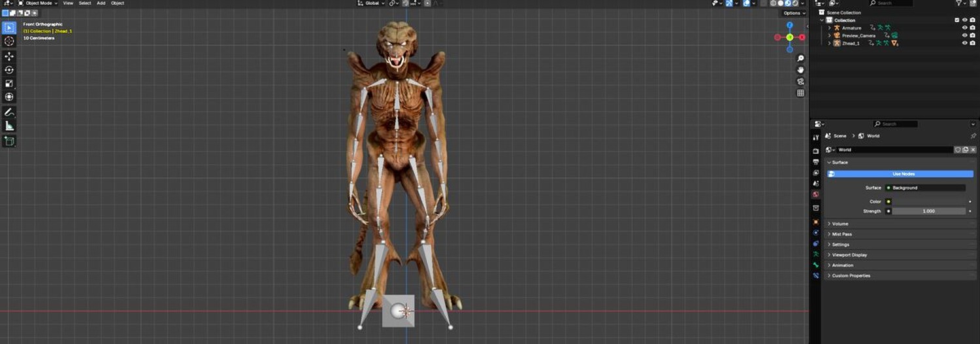This screenshot has height=344, width=980.
Task: Switch orthographic/perspective view grid icon
Action: 800,93
